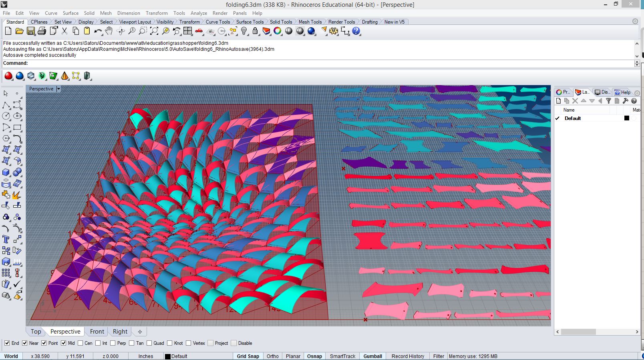
Task: Open the Analyze menu
Action: pos(199,13)
